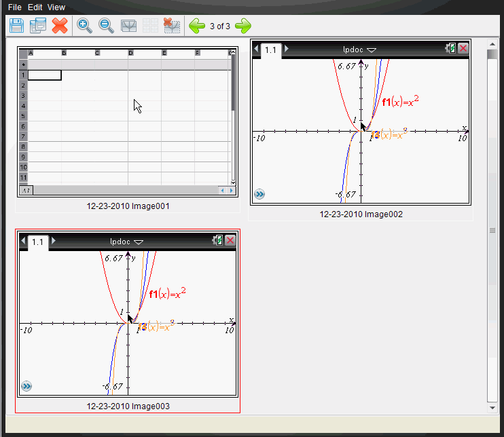Viewport: 504px width, 437px height.
Task: Delete selected image with red X
Action: pyautogui.click(x=60, y=26)
